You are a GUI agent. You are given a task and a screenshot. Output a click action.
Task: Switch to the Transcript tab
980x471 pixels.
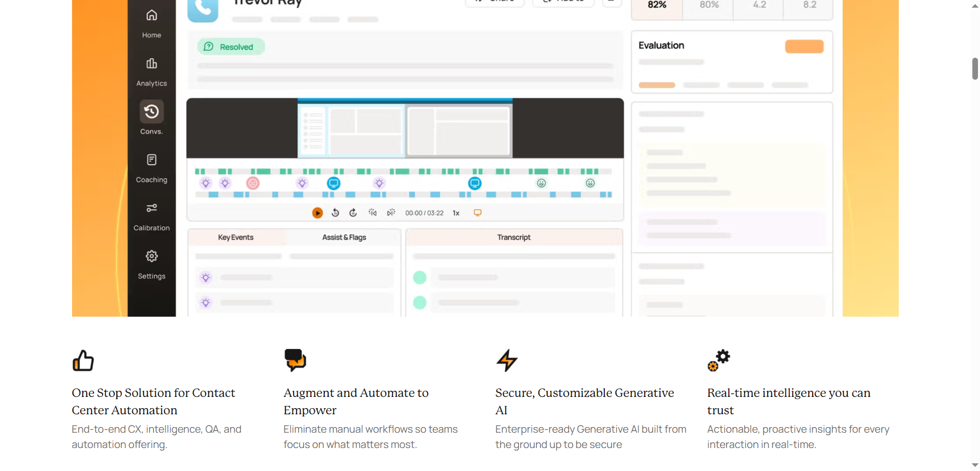coord(514,237)
